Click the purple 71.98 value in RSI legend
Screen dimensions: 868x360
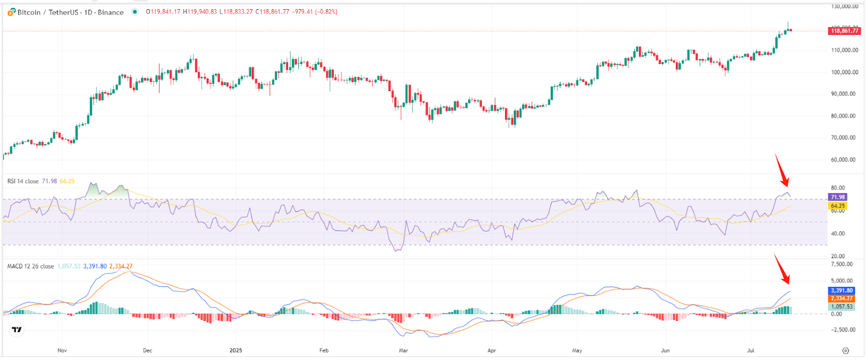tap(49, 181)
